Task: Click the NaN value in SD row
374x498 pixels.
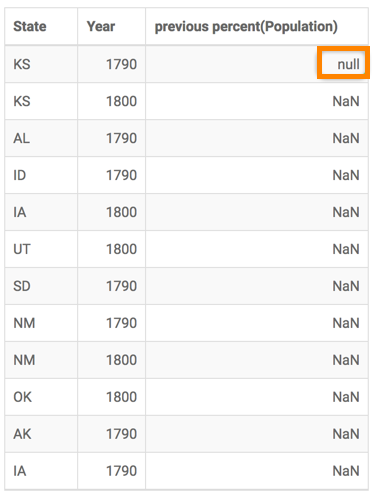Action: (x=346, y=286)
